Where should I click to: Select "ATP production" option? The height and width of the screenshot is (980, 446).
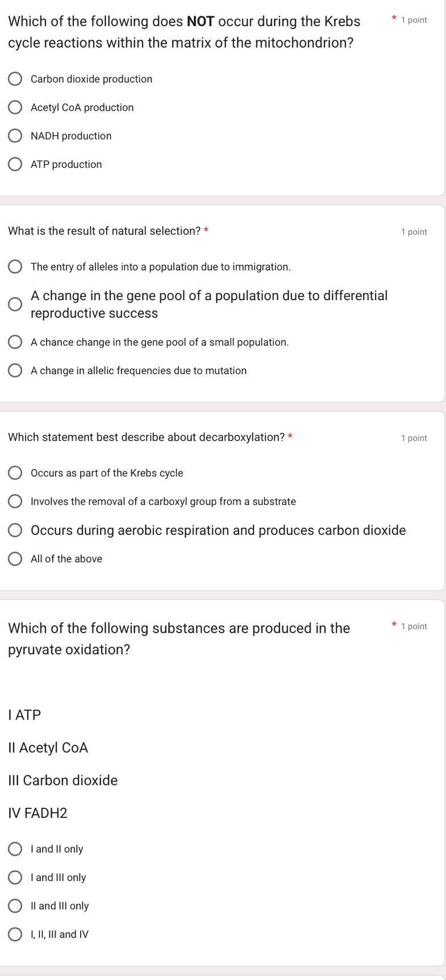[15, 164]
